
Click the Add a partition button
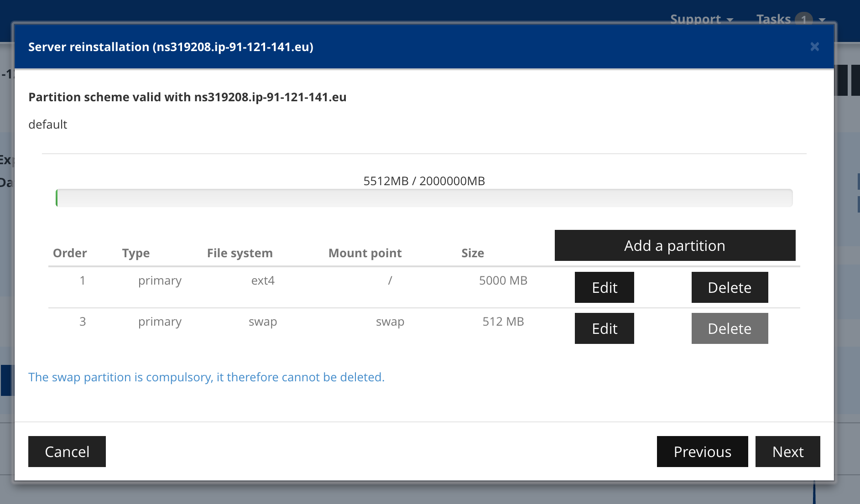click(674, 245)
